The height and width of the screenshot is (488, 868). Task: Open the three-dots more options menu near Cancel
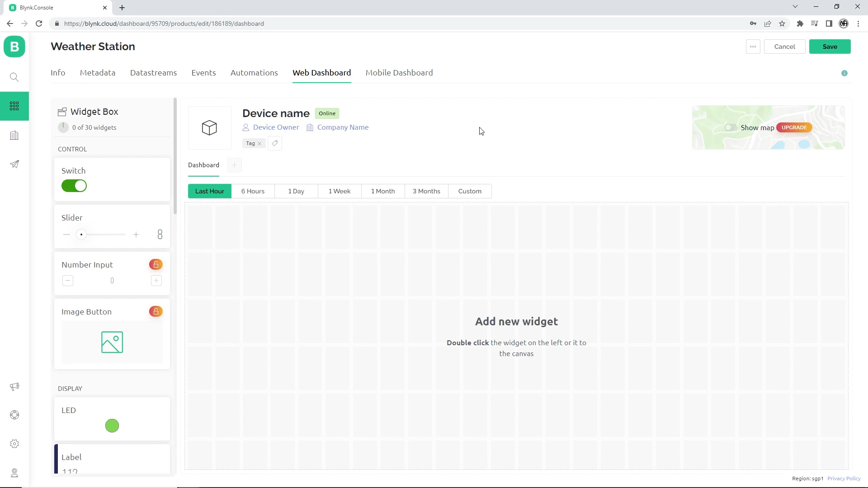point(753,47)
